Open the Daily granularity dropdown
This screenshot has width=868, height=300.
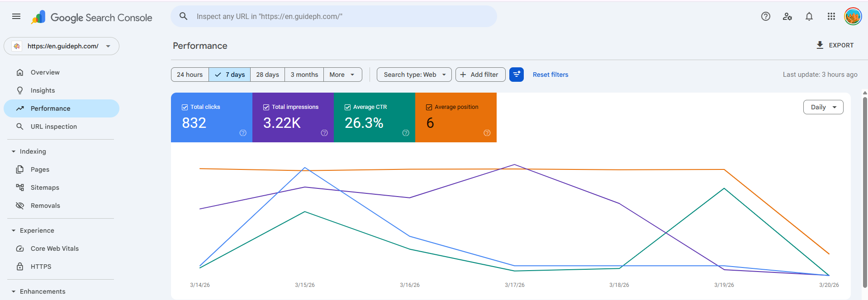[x=823, y=107]
